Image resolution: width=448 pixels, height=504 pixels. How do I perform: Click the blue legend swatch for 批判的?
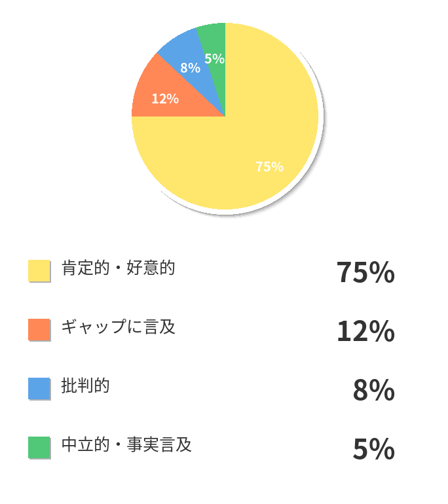tap(39, 388)
